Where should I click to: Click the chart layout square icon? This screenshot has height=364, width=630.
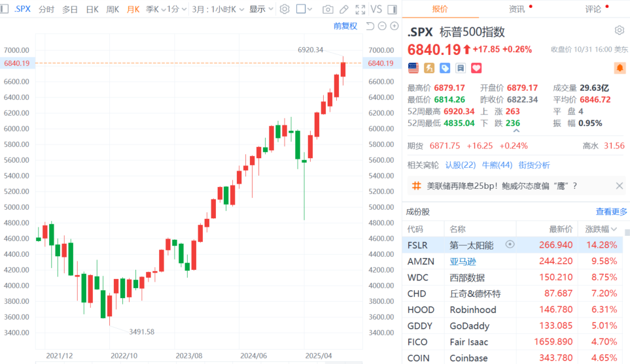point(301,9)
